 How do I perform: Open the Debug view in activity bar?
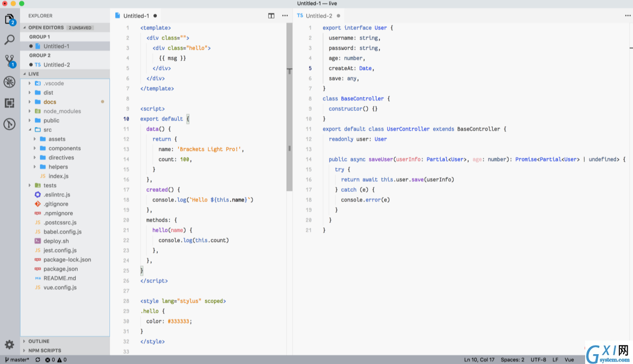coord(10,82)
